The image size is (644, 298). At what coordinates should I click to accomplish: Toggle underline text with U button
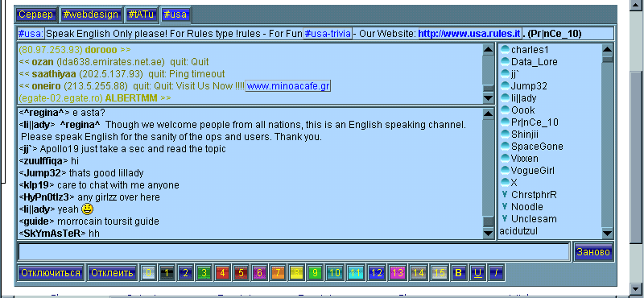(477, 273)
